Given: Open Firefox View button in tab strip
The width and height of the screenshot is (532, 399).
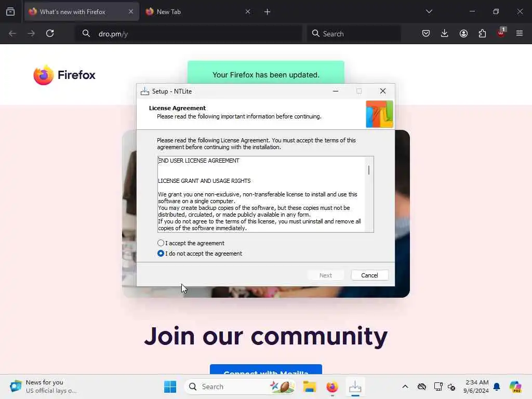Looking at the screenshot, I should [10, 12].
